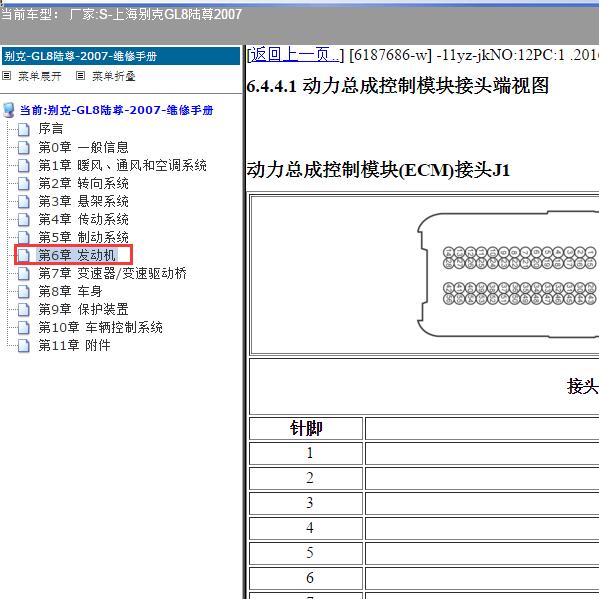Click subheading 动力总成控制模块(ECM)接头J1

pyautogui.click(x=378, y=170)
